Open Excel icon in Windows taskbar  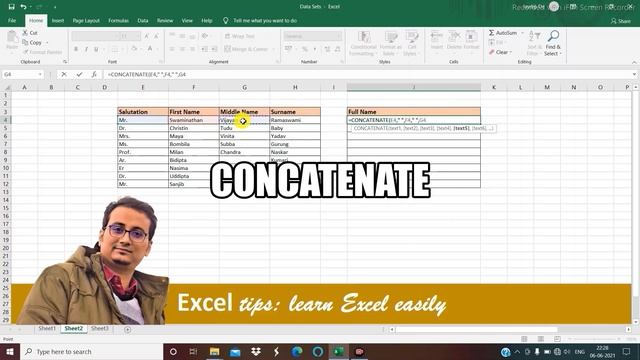[338, 351]
